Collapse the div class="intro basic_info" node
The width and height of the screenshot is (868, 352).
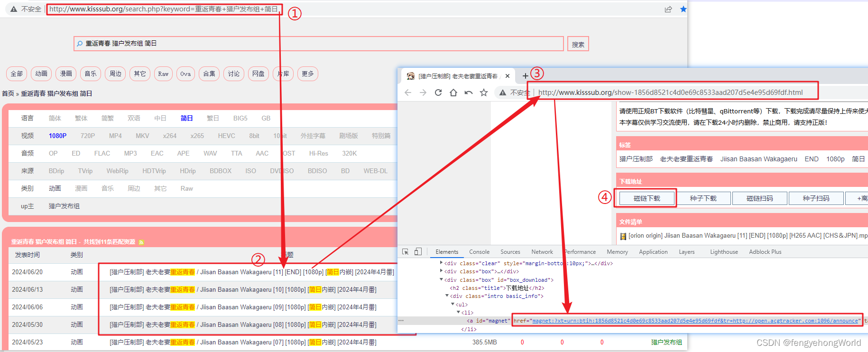point(447,296)
